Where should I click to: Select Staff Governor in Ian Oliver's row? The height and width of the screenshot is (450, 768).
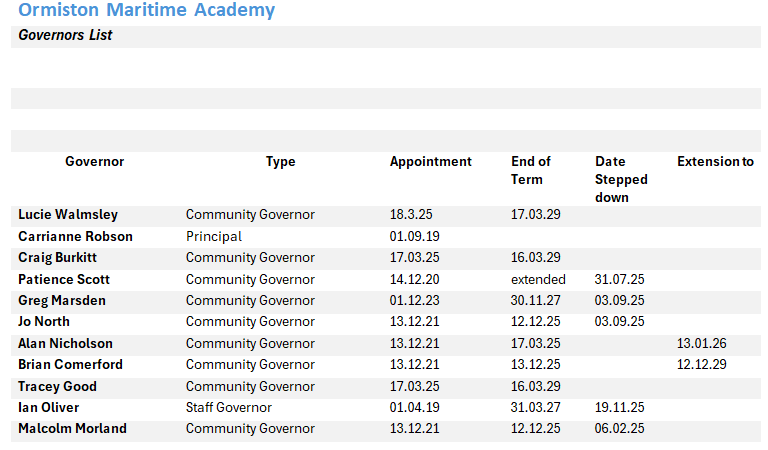228,408
